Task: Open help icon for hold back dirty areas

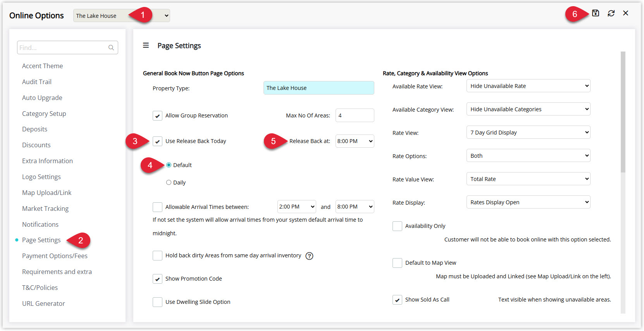Action: (309, 256)
